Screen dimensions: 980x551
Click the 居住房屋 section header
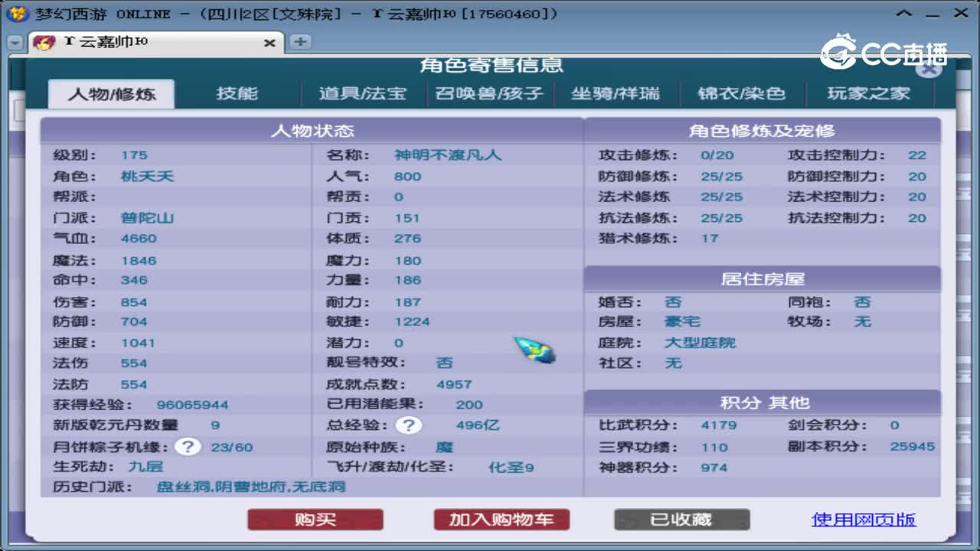click(x=763, y=279)
